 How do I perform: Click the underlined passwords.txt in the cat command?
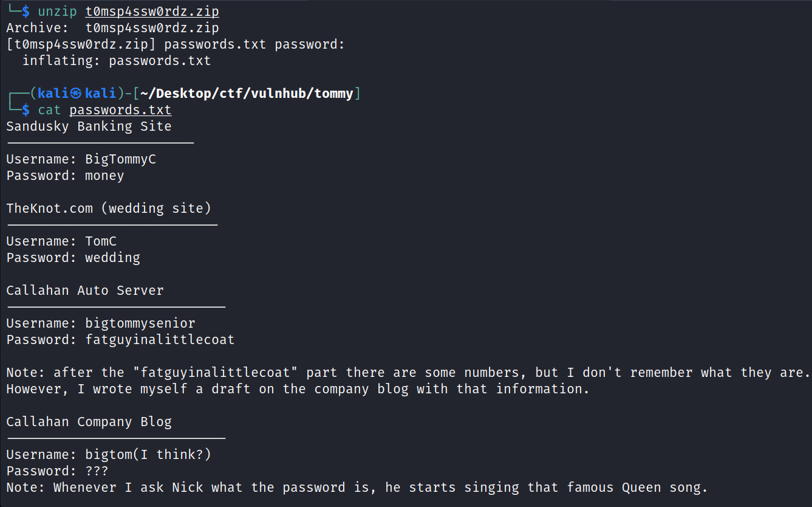pyautogui.click(x=120, y=110)
